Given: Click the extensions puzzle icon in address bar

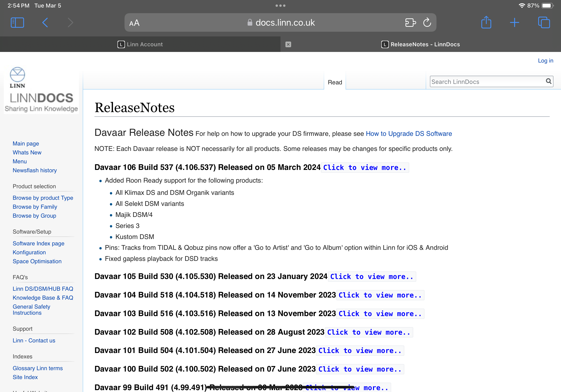Looking at the screenshot, I should (410, 23).
